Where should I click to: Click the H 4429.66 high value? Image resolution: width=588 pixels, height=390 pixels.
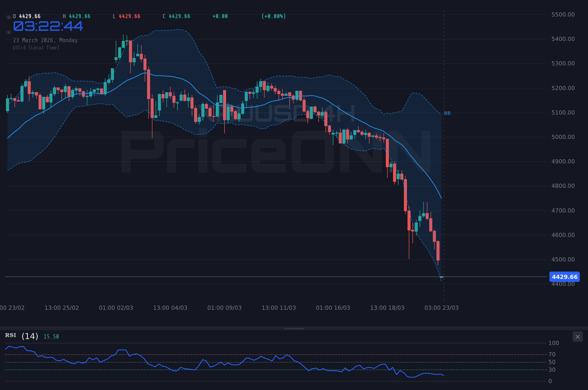[x=76, y=16]
